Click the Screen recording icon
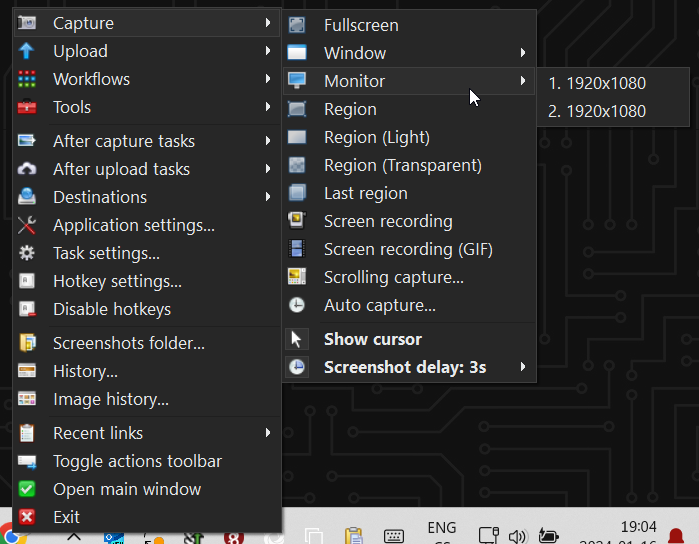Screen dimensions: 699x544 point(297,221)
